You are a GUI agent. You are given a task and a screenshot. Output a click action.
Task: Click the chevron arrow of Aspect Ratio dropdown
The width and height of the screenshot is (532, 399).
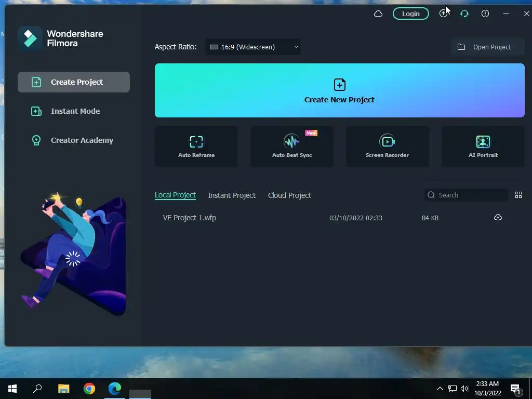(x=296, y=47)
